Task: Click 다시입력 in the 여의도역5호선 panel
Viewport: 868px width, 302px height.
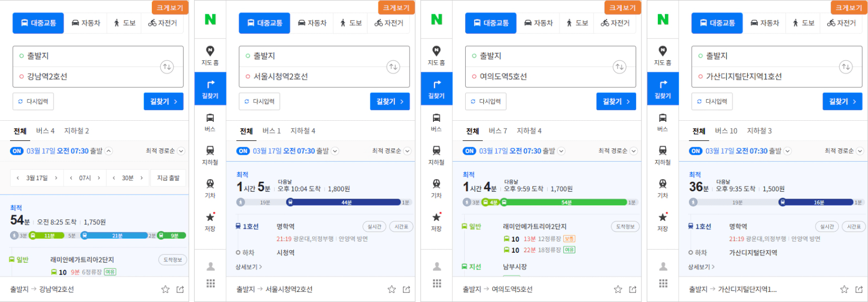Action: (x=485, y=101)
